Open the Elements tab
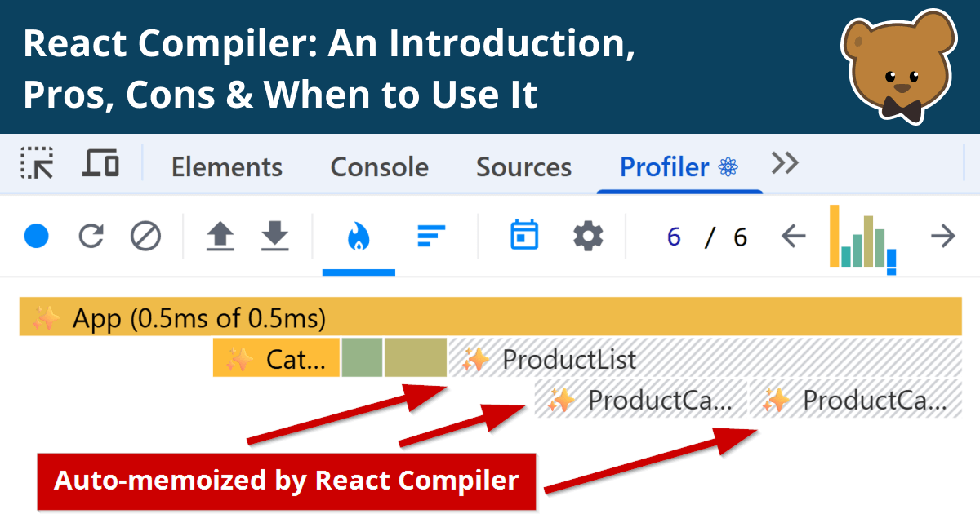Image resolution: width=980 pixels, height=514 pixels. click(x=226, y=167)
